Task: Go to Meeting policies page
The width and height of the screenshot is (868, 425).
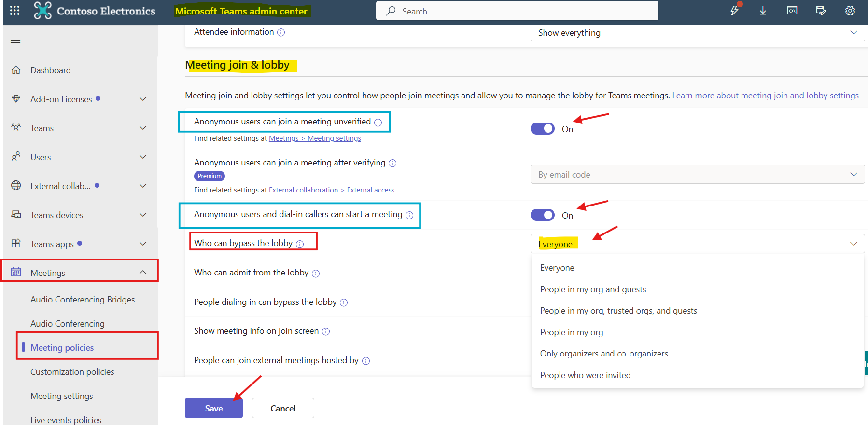Action: tap(62, 348)
